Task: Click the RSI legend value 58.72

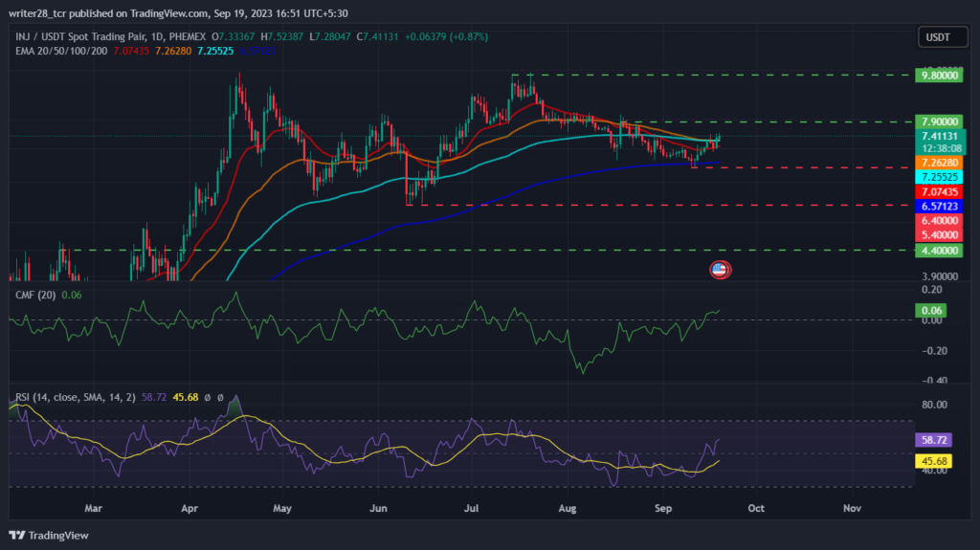Action: coord(154,398)
